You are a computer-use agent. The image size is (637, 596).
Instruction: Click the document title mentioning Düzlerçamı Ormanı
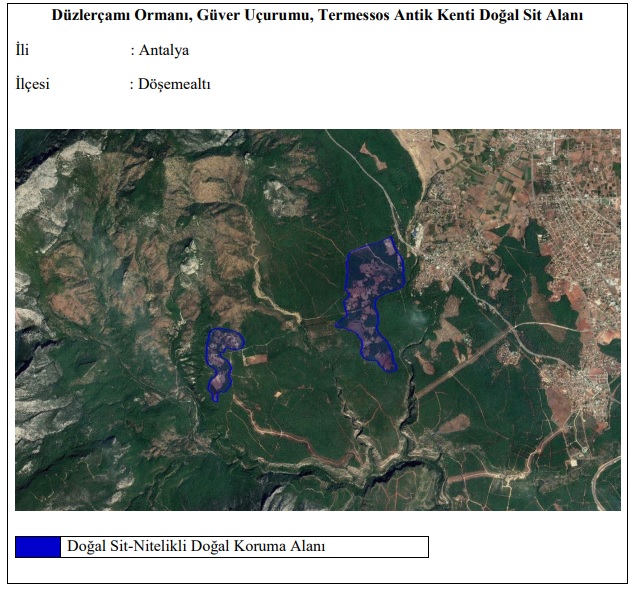(317, 15)
